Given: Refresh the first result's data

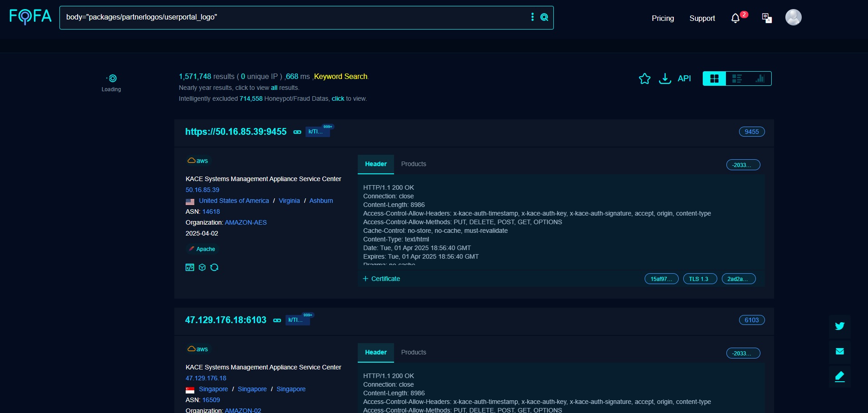Looking at the screenshot, I should point(214,267).
